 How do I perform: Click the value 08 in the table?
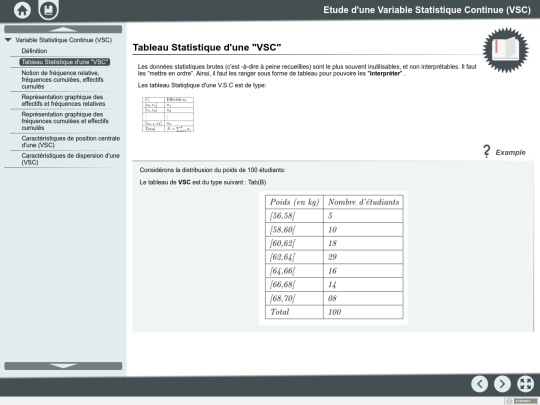coord(332,299)
